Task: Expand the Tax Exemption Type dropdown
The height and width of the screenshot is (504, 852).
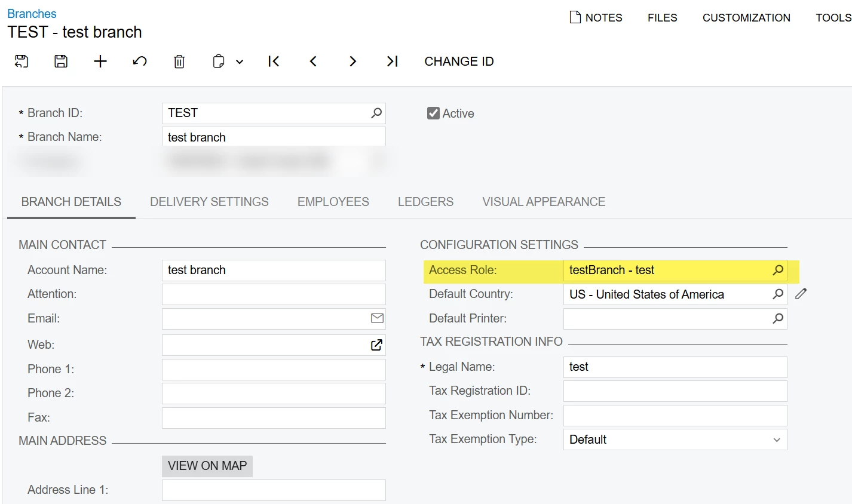Action: click(x=776, y=440)
